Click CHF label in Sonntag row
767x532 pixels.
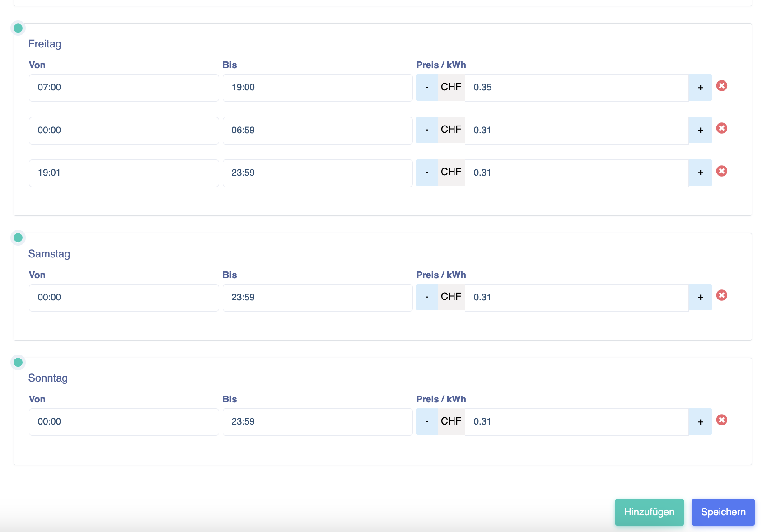click(451, 421)
